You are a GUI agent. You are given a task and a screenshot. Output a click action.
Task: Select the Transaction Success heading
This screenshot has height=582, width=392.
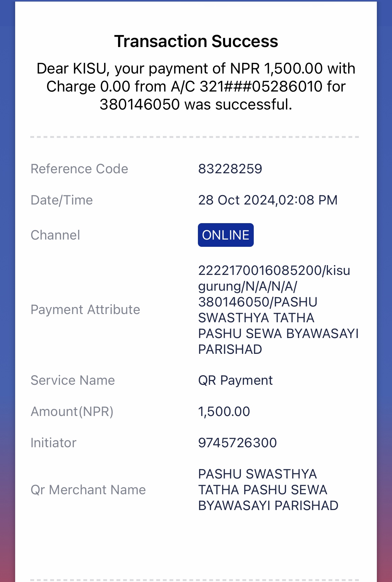(x=196, y=41)
